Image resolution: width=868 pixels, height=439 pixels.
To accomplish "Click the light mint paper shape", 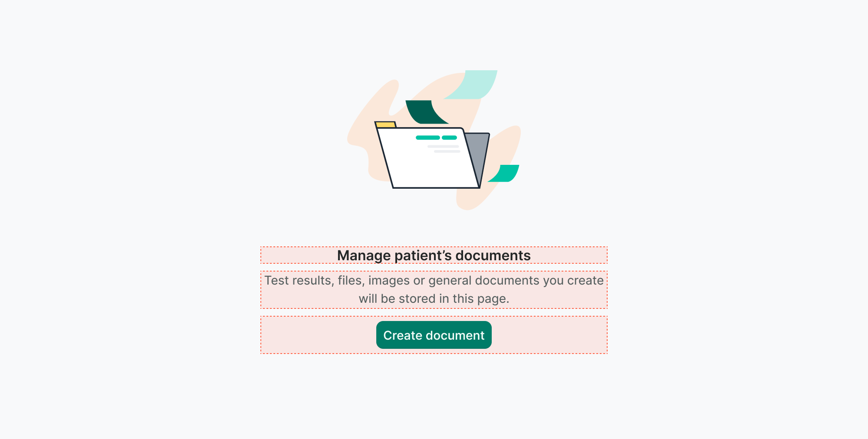I will click(x=475, y=84).
